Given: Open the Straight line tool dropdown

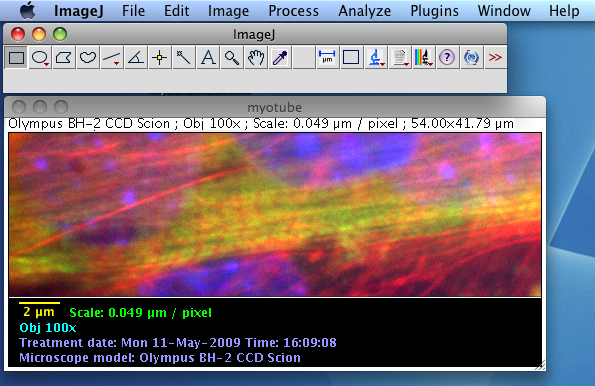Looking at the screenshot, I should (x=112, y=58).
